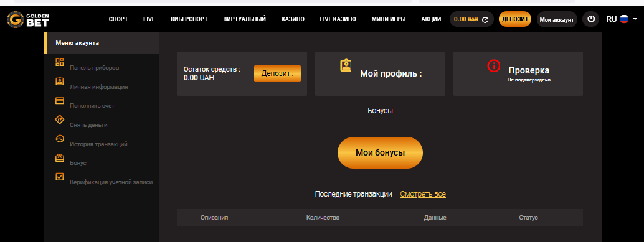
Task: Open the Проверка verification card
Action: point(518,74)
